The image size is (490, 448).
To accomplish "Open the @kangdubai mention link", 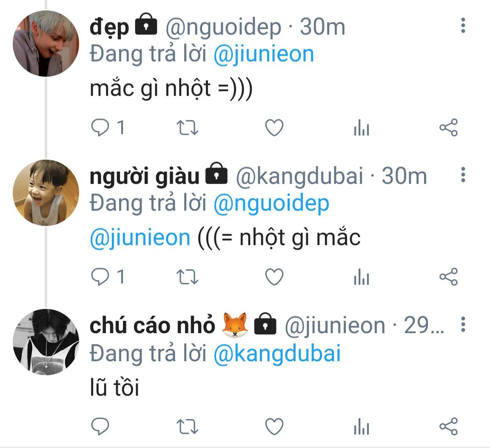I will (x=277, y=354).
